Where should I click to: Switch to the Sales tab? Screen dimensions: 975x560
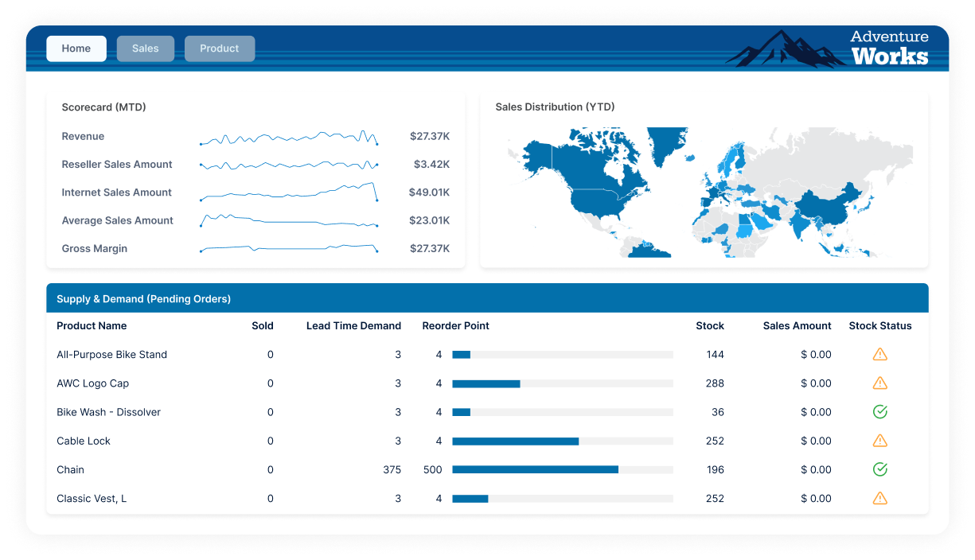click(x=146, y=49)
